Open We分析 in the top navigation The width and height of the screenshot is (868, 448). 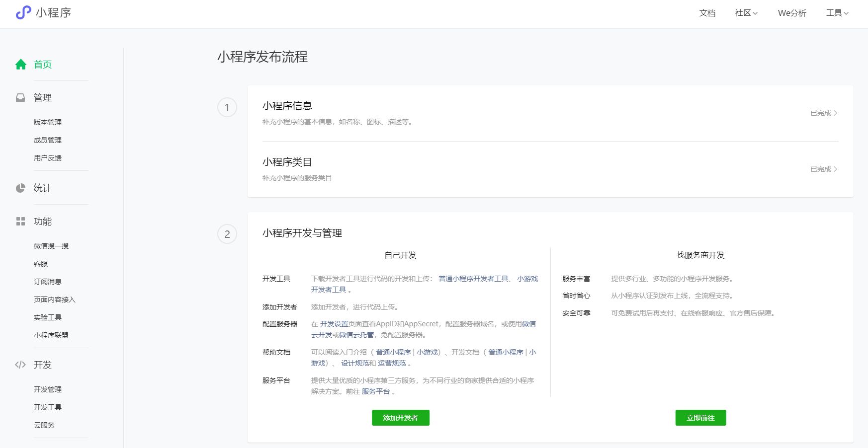tap(792, 13)
